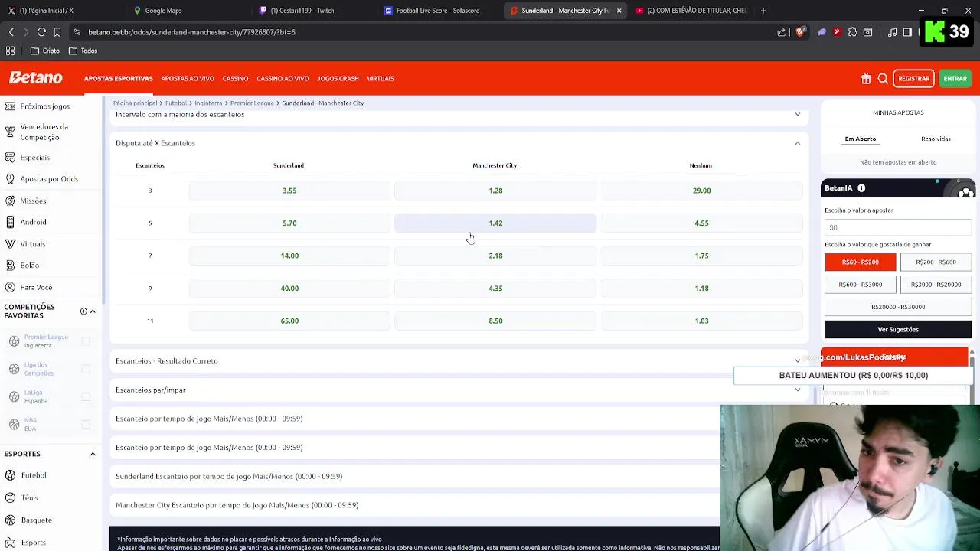Image resolution: width=980 pixels, height=551 pixels.
Task: Click the Esports controller icon
Action: pyautogui.click(x=10, y=542)
